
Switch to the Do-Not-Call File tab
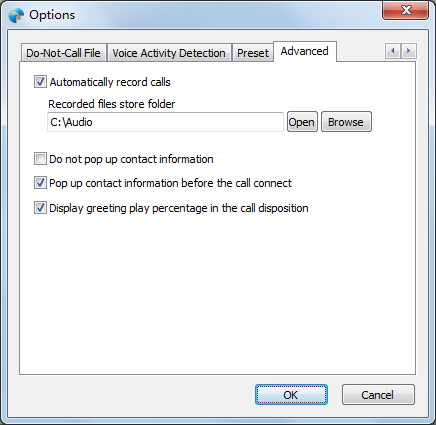point(63,53)
